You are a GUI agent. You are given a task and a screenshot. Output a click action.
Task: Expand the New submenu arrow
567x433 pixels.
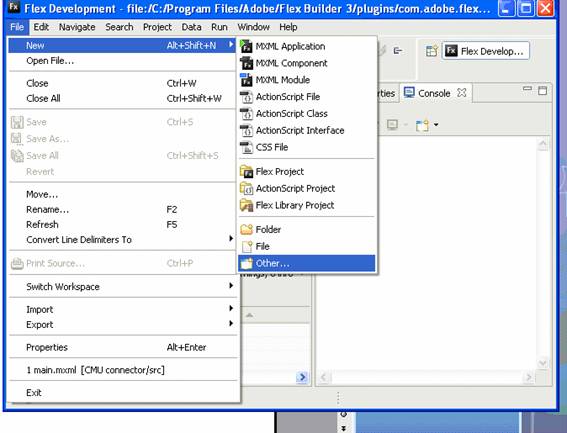(231, 44)
